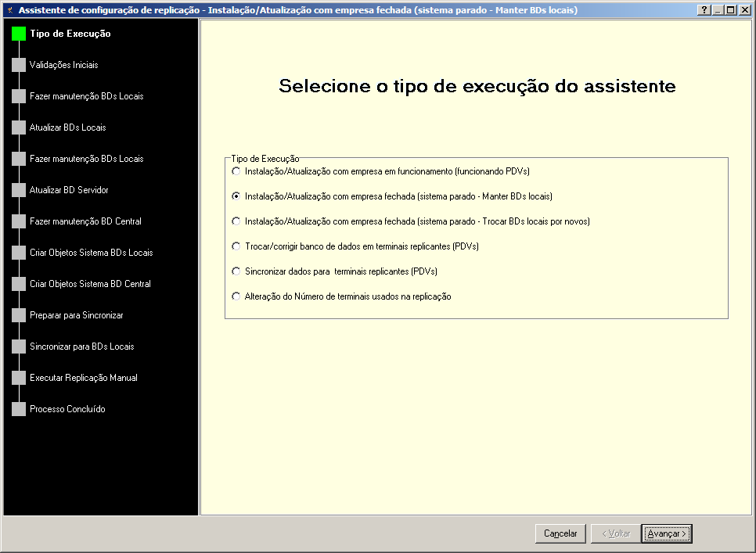
Task: Click the Criar Objetos Sistema BDs Locais step label
Action: pos(91,253)
